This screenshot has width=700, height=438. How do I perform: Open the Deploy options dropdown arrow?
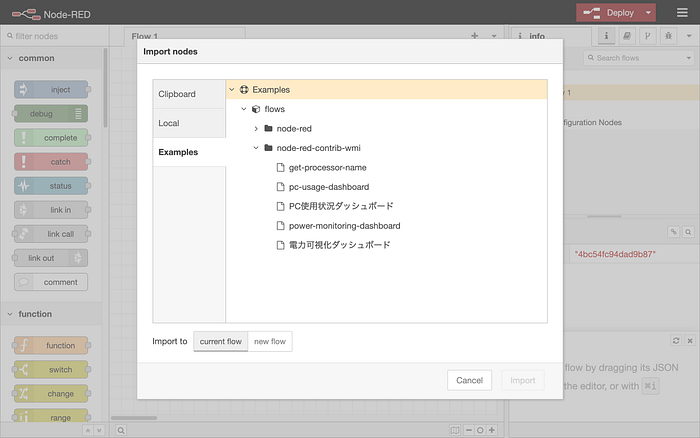[x=648, y=13]
